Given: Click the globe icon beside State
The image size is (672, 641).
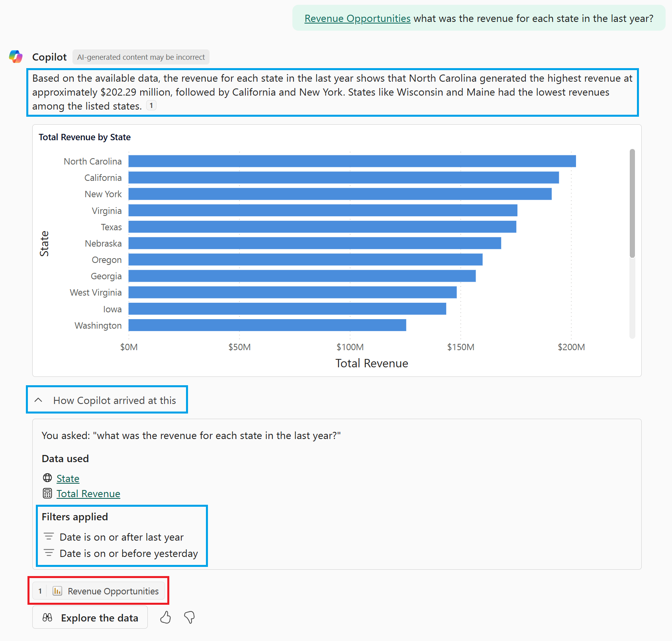Looking at the screenshot, I should (x=47, y=478).
